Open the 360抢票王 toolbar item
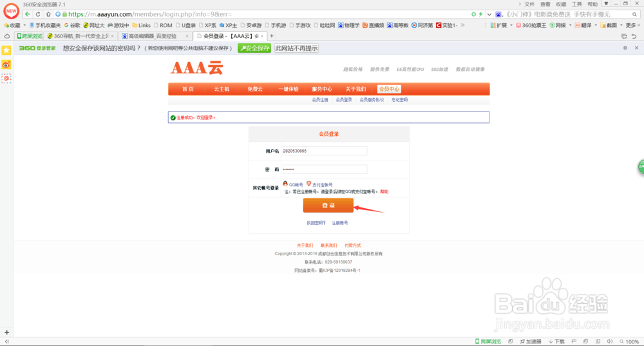 pyautogui.click(x=531, y=26)
